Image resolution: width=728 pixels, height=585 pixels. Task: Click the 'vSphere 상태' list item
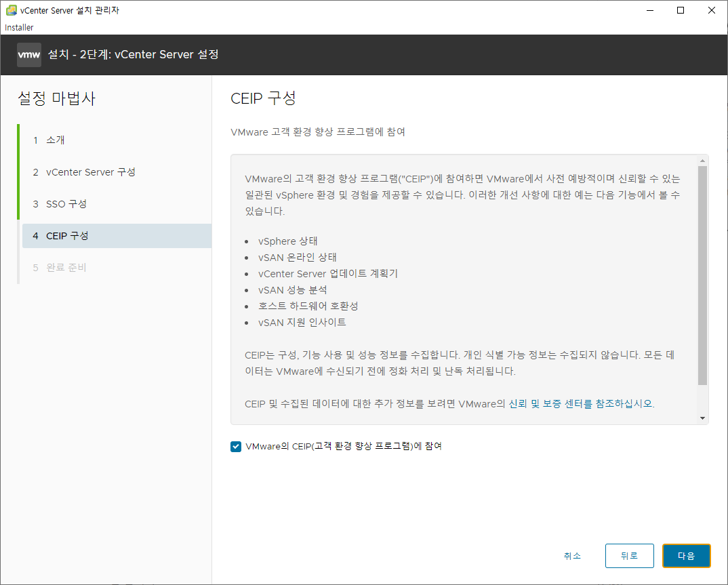pos(288,241)
